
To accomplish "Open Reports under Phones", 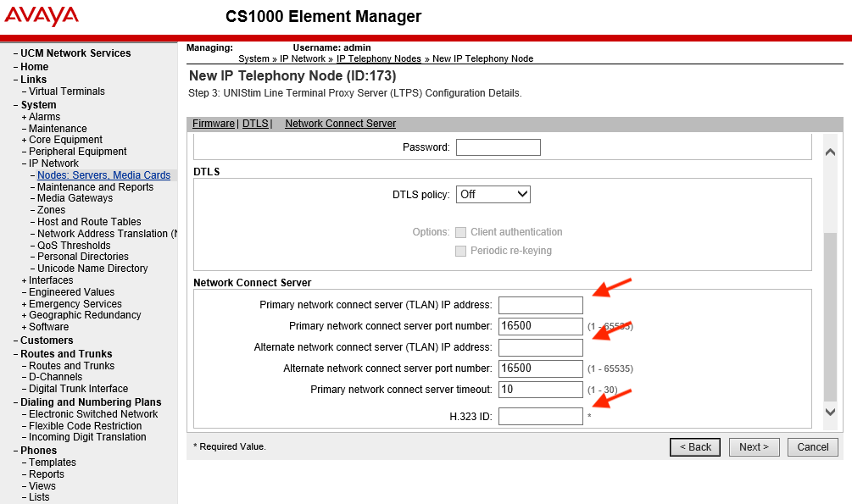I will tap(47, 474).
